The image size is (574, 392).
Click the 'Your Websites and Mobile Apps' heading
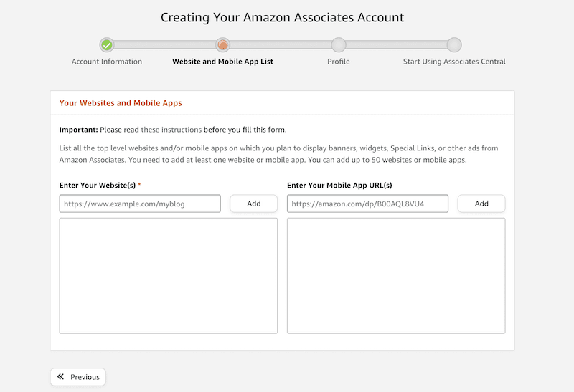(x=121, y=103)
